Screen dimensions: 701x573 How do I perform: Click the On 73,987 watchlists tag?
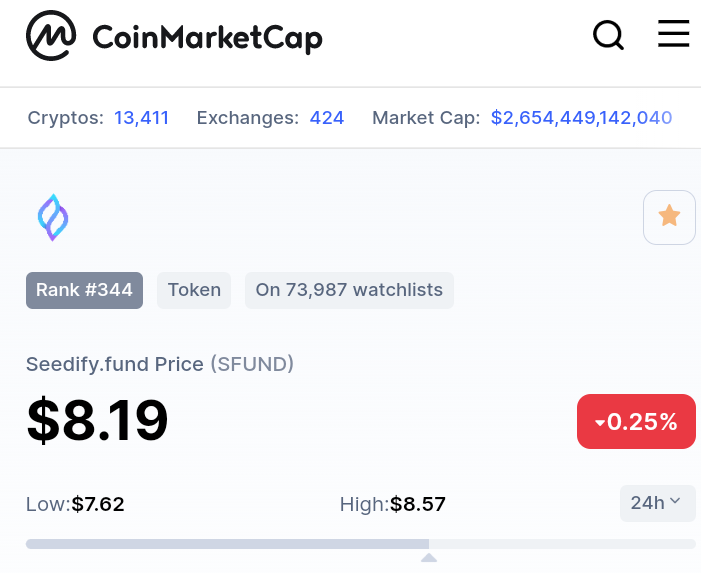pos(349,290)
